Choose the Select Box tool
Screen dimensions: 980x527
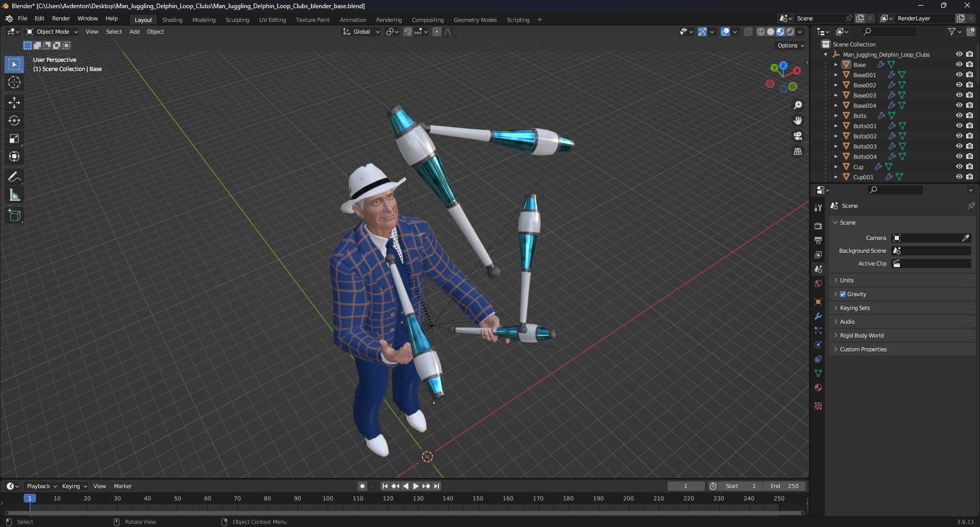coord(14,64)
